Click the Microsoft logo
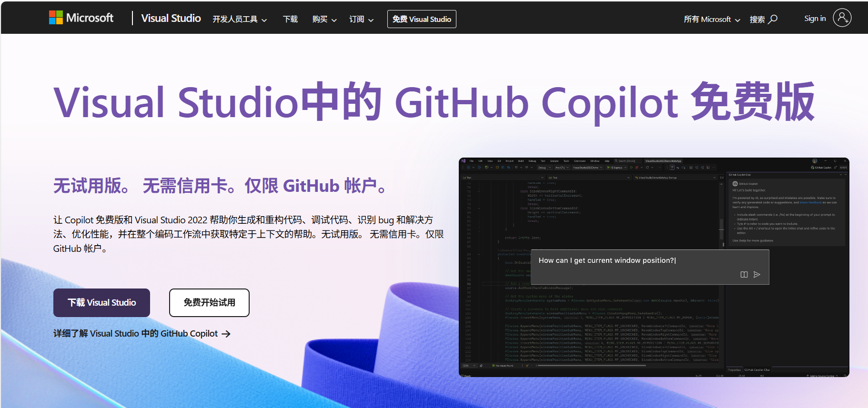This screenshot has width=868, height=408. click(x=81, y=18)
